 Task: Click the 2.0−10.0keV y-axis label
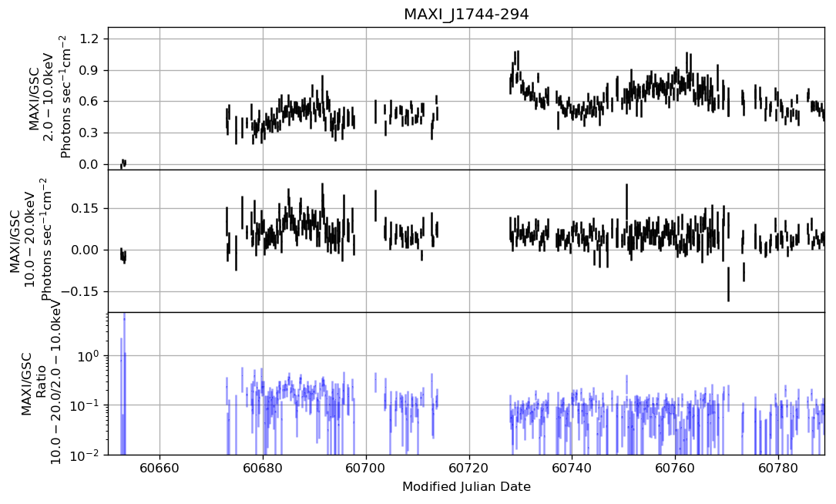(x=50, y=97)
